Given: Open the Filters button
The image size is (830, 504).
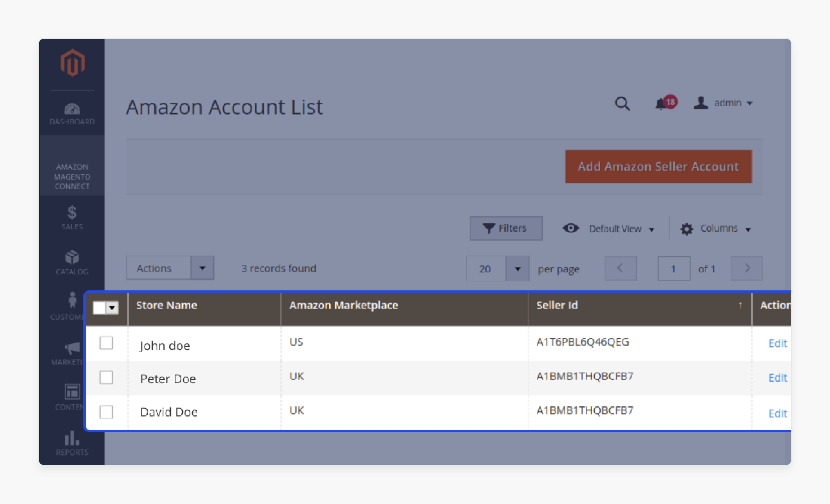Looking at the screenshot, I should (x=506, y=228).
